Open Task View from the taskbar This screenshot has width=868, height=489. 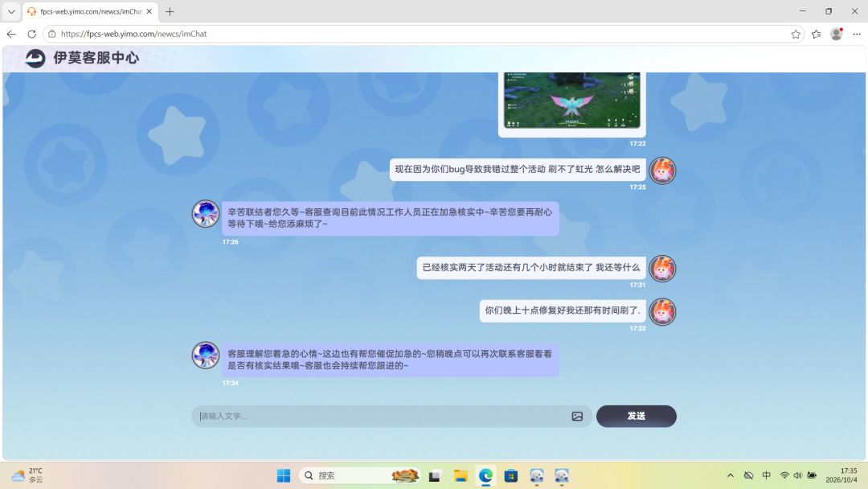(x=435, y=475)
